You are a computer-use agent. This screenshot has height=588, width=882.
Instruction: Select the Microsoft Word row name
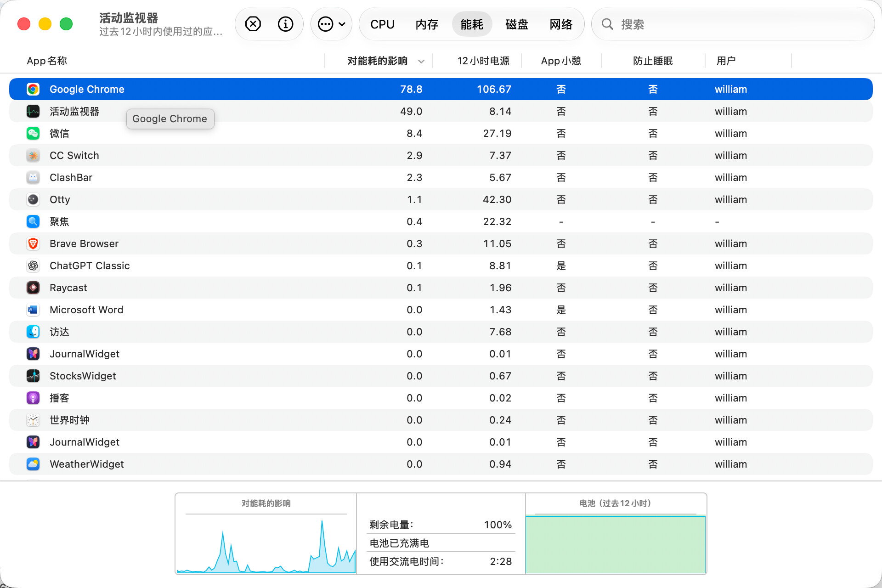point(86,310)
